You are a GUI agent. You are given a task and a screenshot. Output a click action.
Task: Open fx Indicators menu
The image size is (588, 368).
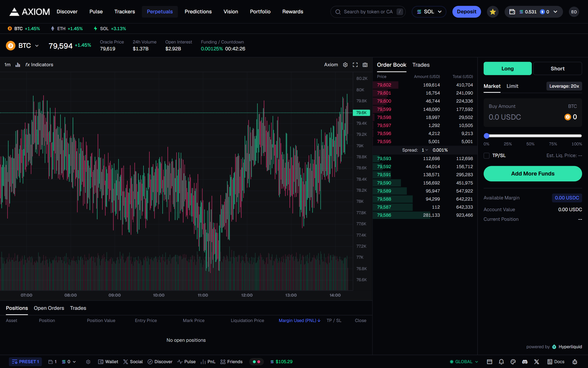click(39, 65)
